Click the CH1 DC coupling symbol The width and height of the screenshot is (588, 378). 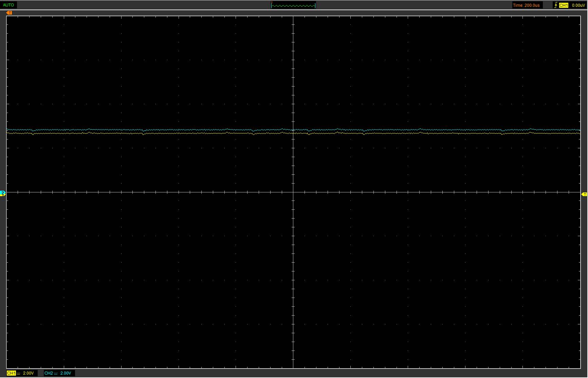click(x=18, y=373)
